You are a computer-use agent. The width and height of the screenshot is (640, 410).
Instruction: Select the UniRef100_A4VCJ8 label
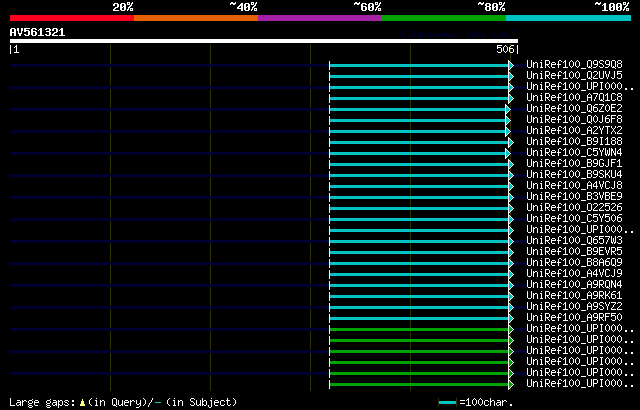[574, 185]
